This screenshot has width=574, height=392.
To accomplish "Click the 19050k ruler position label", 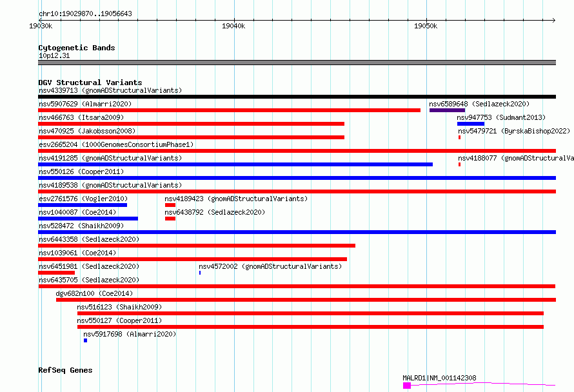I will [426, 26].
